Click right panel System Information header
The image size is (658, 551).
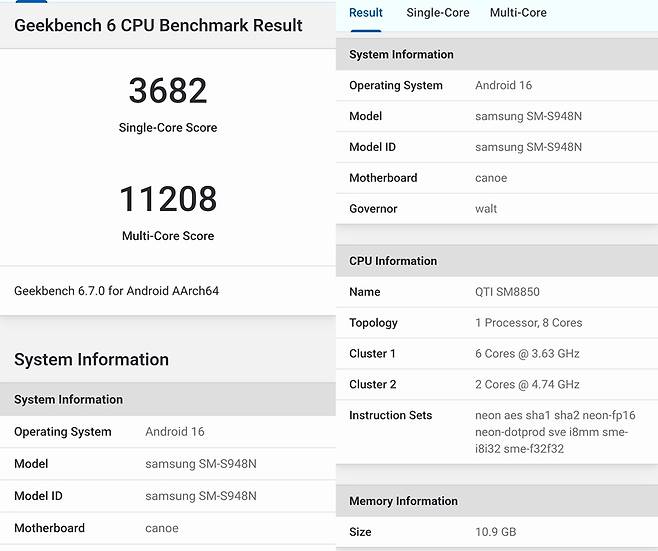[x=497, y=55]
